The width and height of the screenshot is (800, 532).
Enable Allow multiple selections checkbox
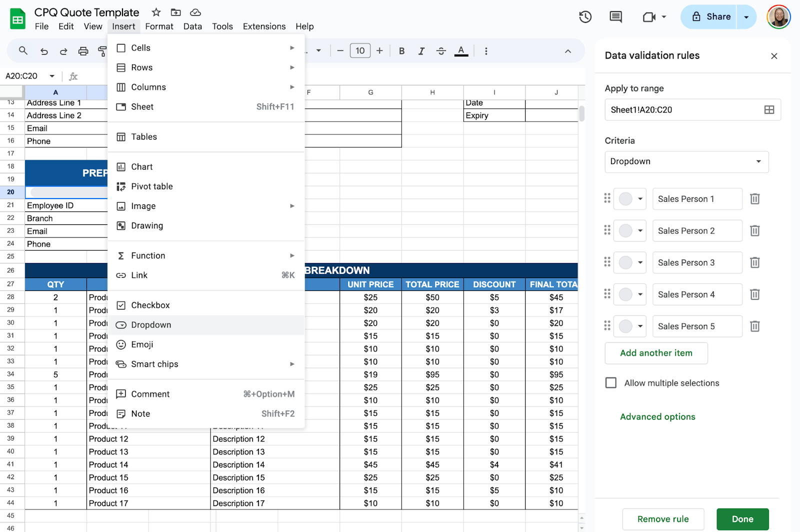pos(611,383)
